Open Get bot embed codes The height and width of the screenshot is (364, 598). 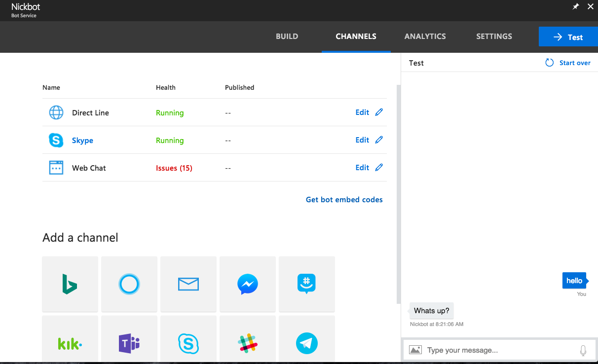[344, 200]
